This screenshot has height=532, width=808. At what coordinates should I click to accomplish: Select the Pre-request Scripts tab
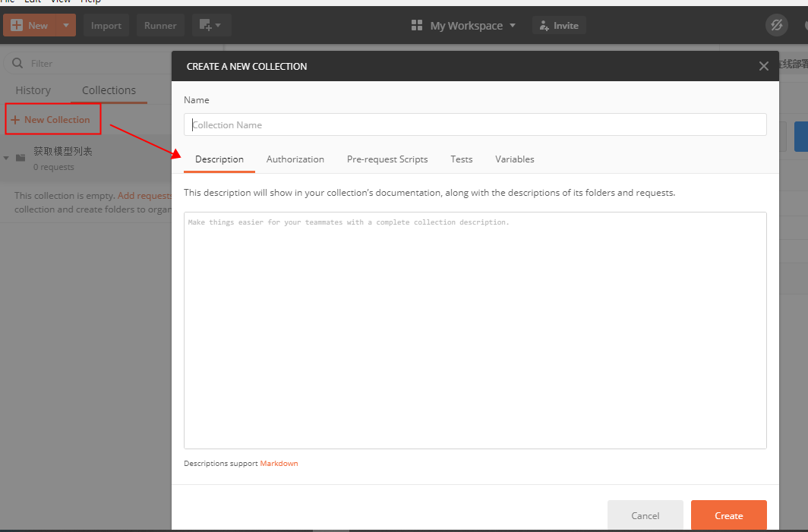pos(387,159)
